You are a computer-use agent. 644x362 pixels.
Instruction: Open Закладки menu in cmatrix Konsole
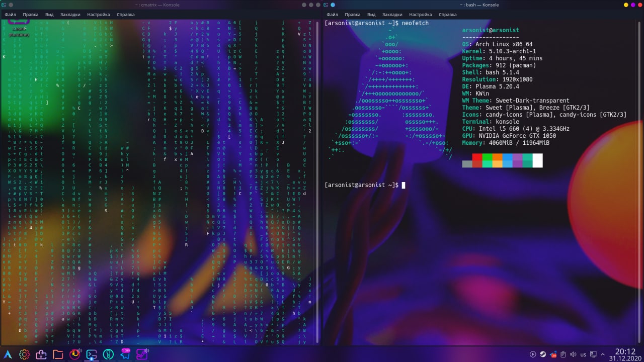70,15
